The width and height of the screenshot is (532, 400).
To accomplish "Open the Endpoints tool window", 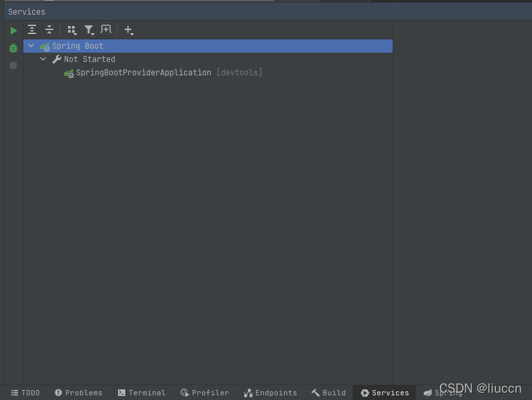I will coord(271,393).
